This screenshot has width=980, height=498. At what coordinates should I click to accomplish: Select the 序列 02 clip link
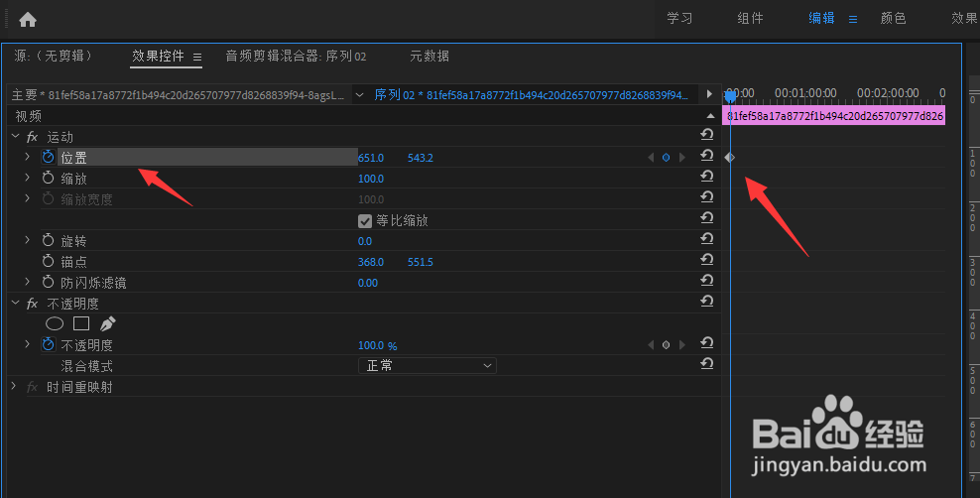click(x=532, y=95)
